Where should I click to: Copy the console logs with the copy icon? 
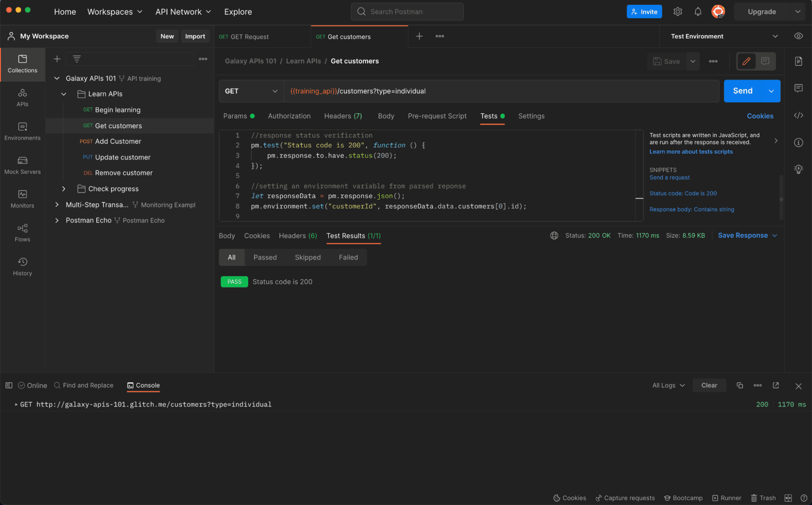tap(739, 385)
